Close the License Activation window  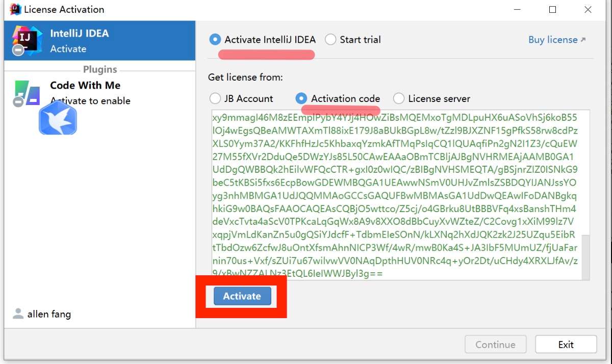588,9
